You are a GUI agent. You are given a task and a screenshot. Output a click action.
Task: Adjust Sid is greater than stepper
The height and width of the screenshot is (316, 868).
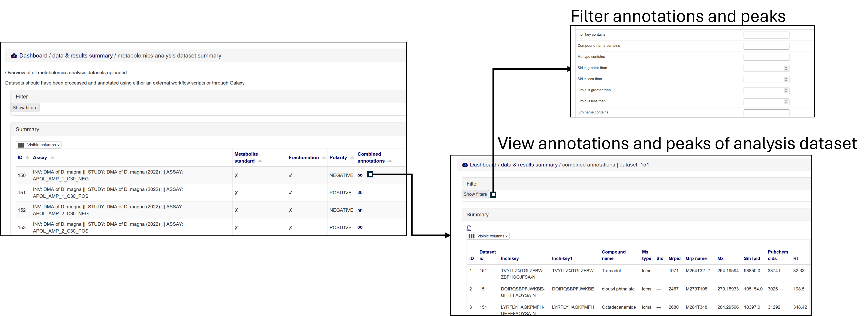[x=786, y=68]
